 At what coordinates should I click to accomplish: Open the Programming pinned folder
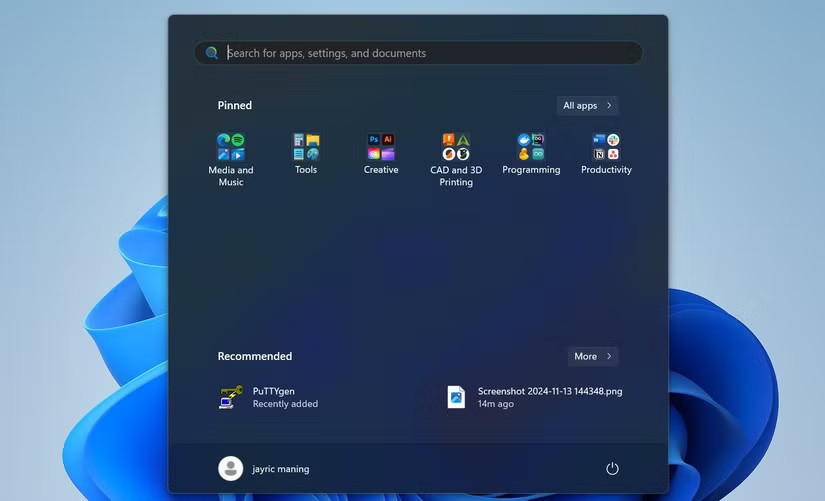(531, 148)
